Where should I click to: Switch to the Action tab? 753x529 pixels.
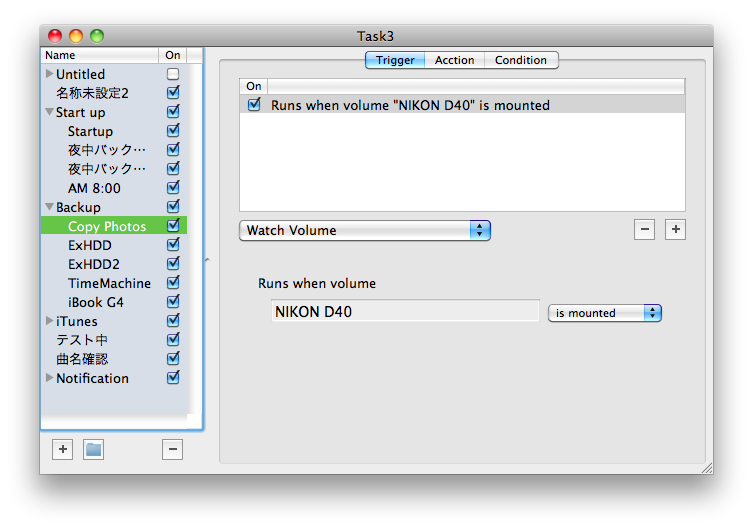[454, 60]
